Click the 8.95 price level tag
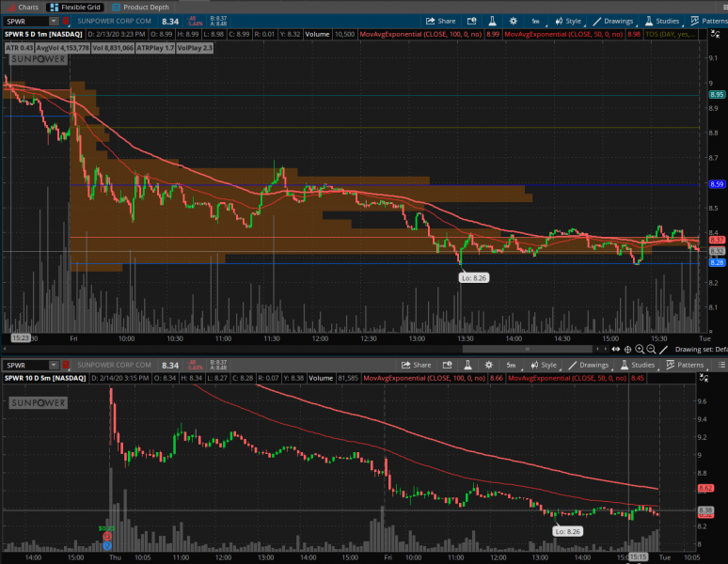 [717, 95]
